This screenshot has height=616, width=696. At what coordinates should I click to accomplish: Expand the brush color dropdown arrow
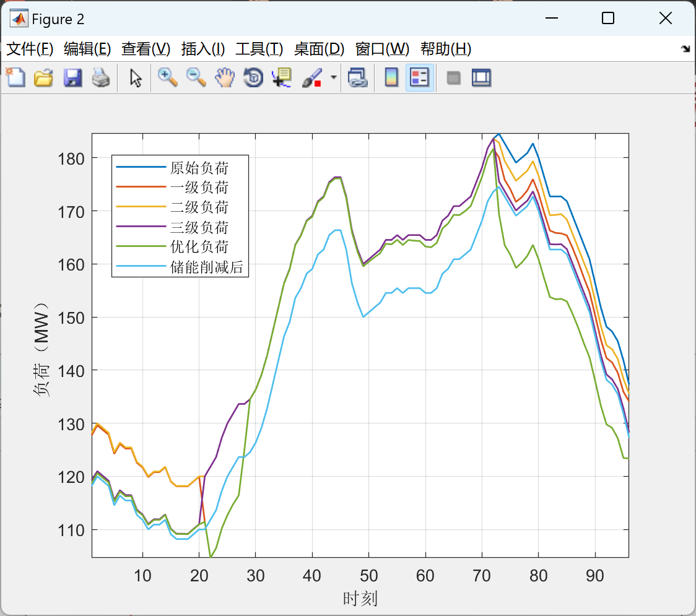click(x=334, y=78)
